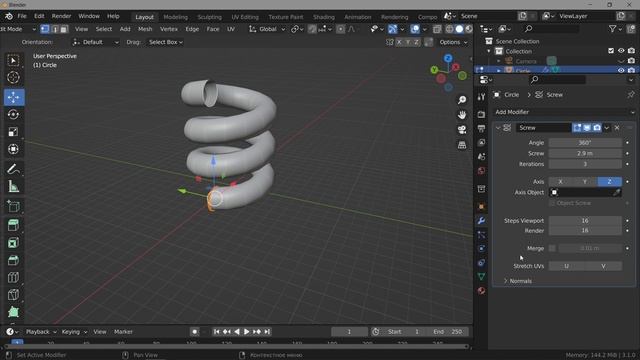Click the pan view hand icon
Viewport: 640px width, 360px height.
click(x=462, y=115)
